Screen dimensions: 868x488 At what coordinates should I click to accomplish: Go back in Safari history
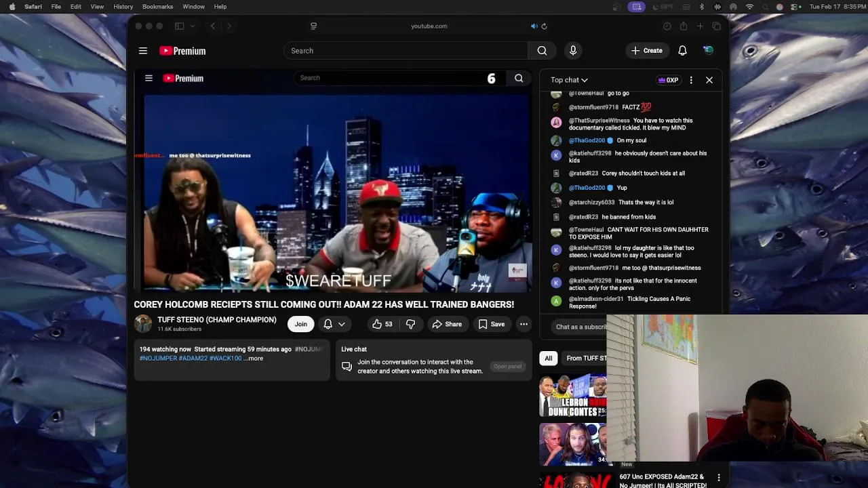(x=212, y=26)
